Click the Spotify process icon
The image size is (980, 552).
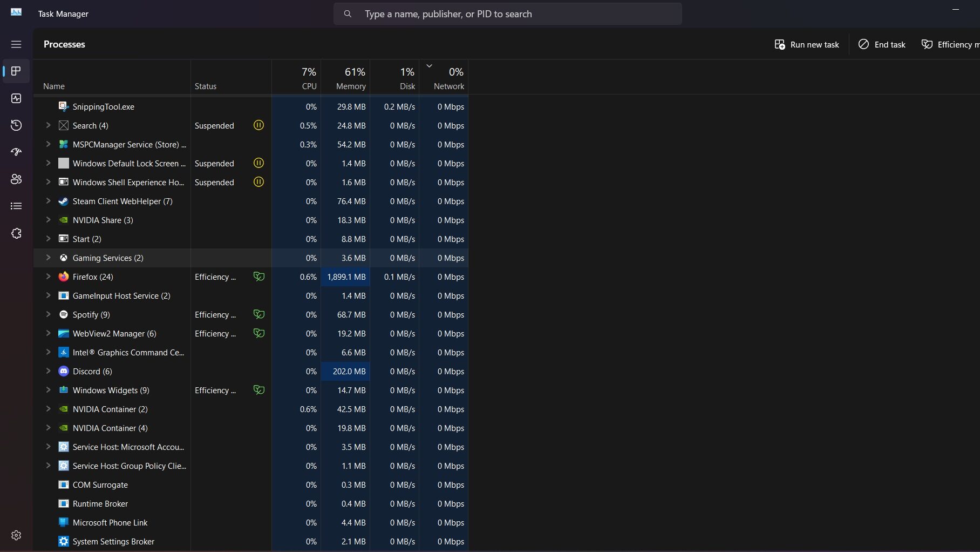click(64, 314)
